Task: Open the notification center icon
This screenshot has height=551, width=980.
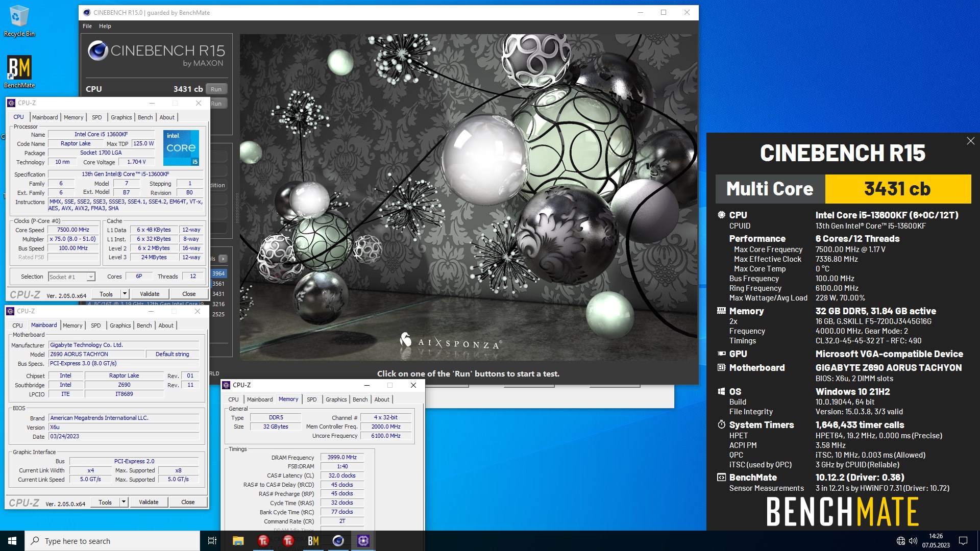Action: (963, 541)
